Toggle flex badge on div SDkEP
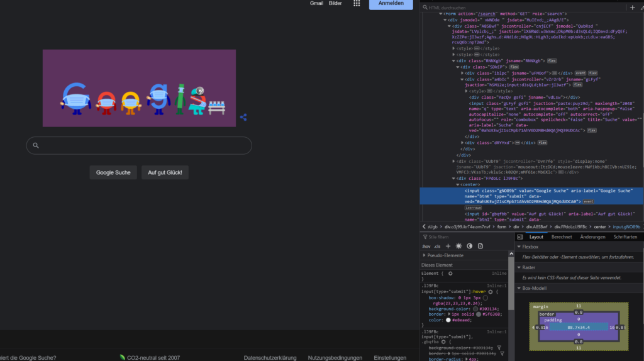 514,67
